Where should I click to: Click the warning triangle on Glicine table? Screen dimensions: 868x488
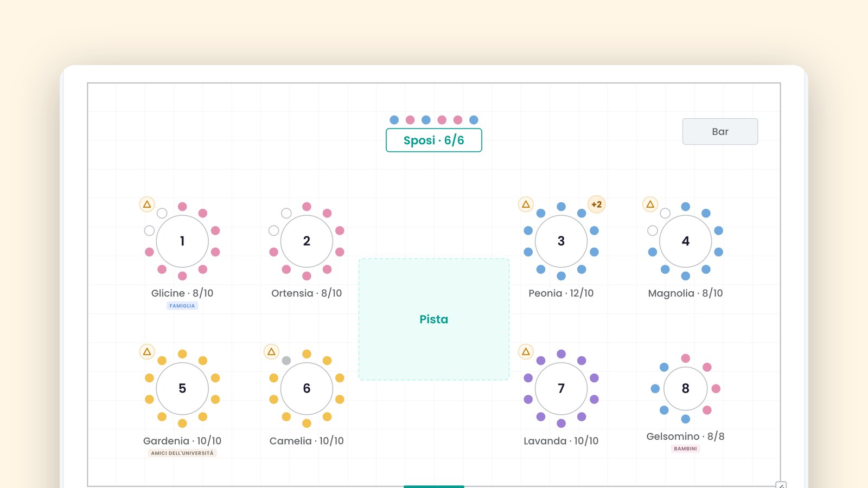click(x=147, y=204)
